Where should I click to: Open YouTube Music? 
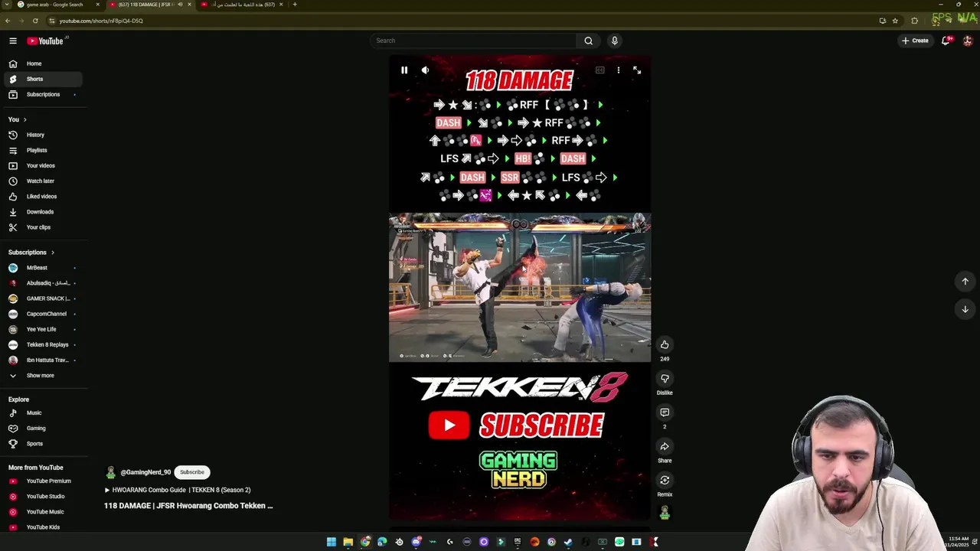42,511
